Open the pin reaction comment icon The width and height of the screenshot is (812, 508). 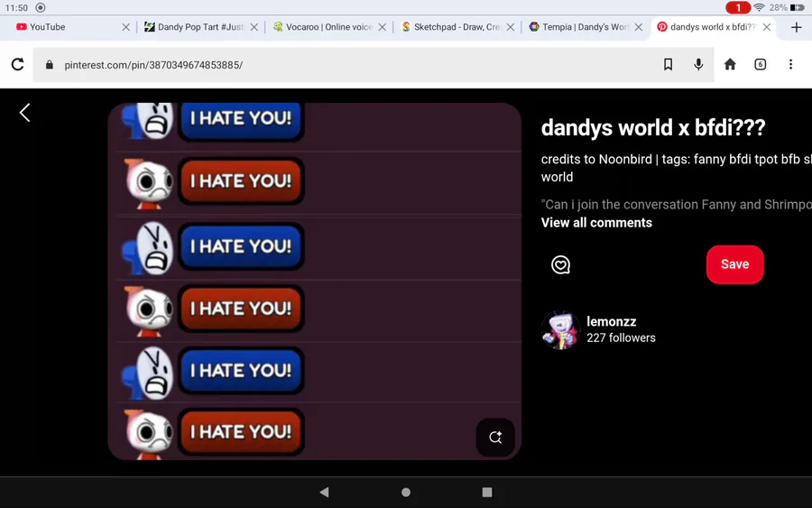560,264
